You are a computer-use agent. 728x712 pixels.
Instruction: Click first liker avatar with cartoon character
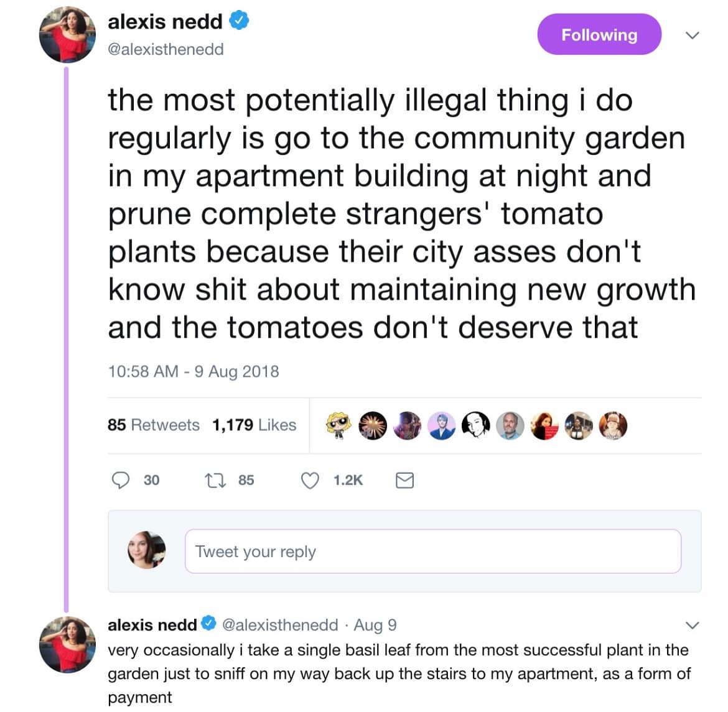point(338,425)
